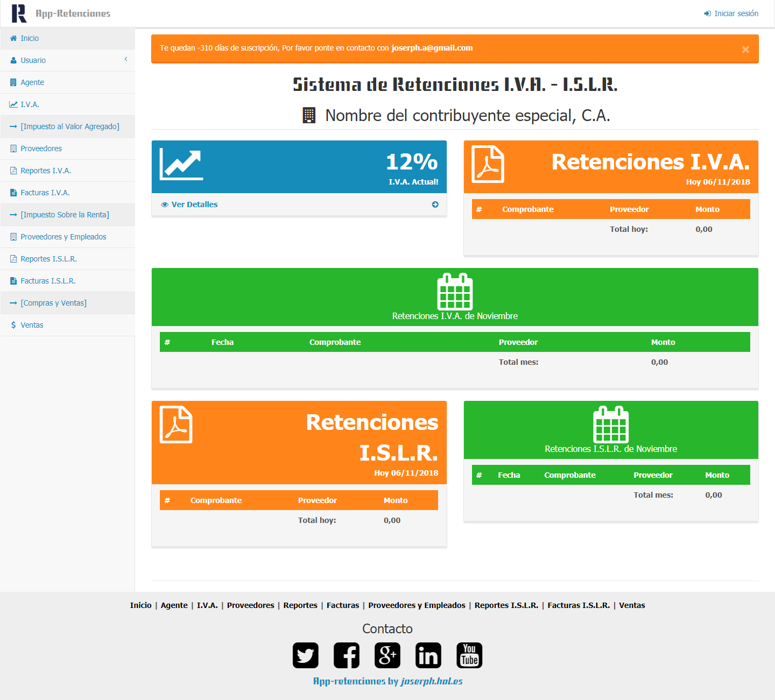
Task: Open Proveedores in the sidebar
Action: point(41,149)
